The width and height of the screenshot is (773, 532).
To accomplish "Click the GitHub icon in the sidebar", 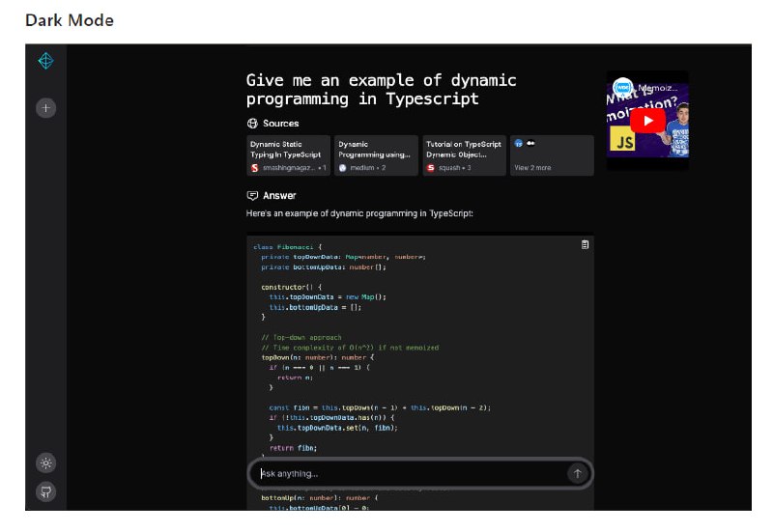I will coord(45,491).
